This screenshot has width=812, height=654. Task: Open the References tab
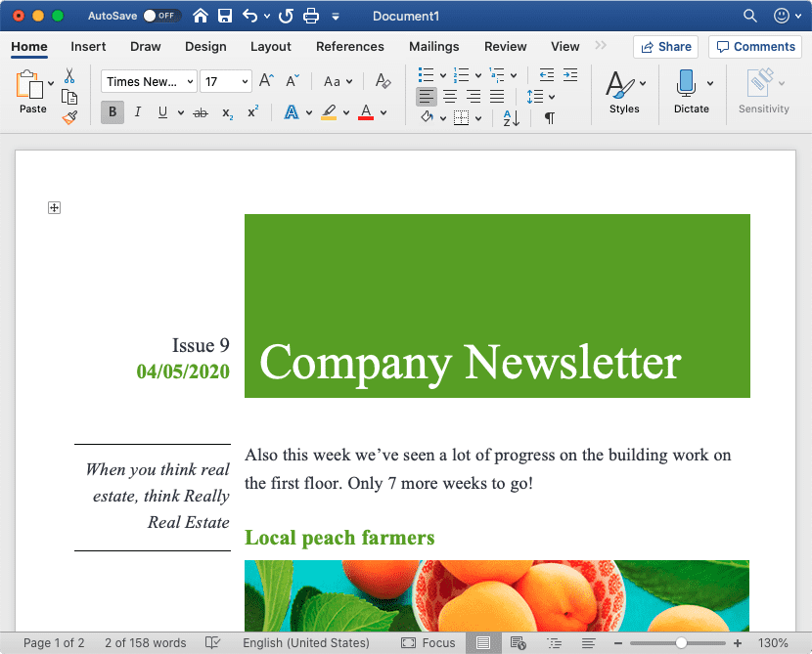(350, 47)
